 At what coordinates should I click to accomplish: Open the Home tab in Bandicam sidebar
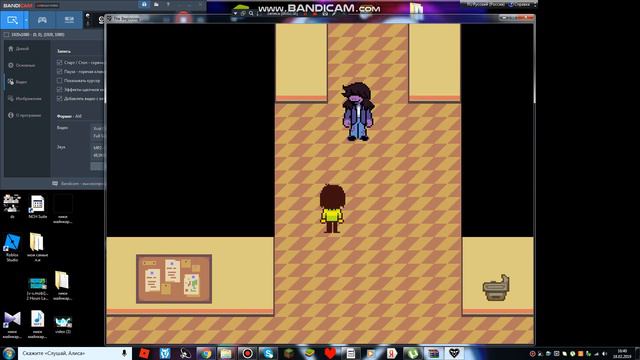[x=18, y=49]
